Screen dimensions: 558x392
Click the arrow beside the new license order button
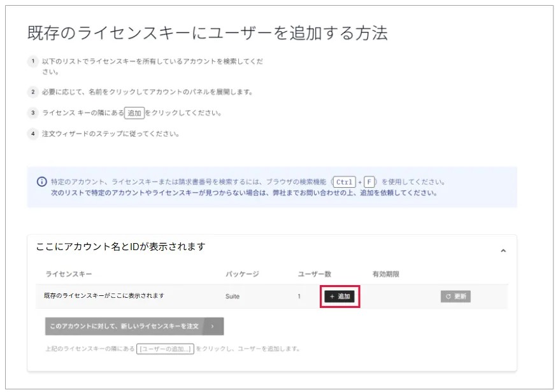(x=213, y=326)
